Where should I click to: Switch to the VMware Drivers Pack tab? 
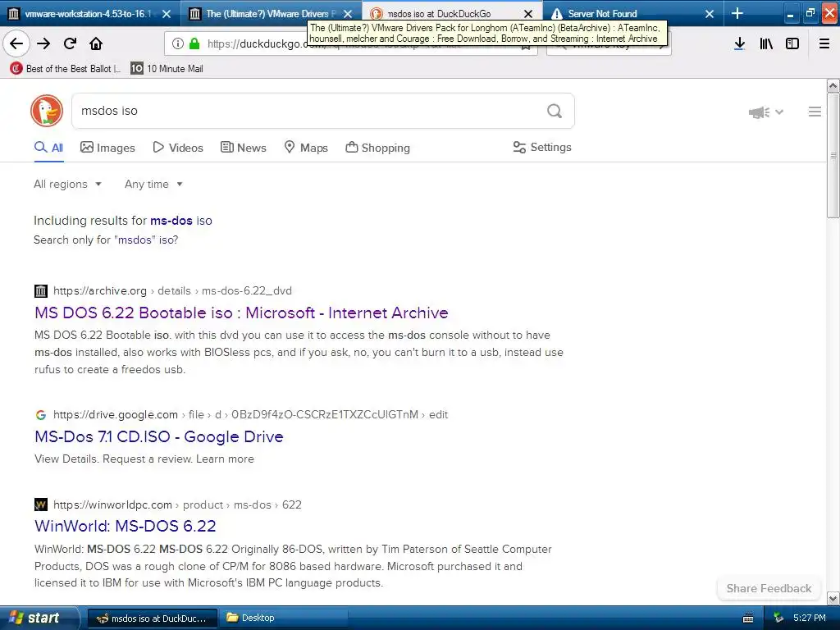coord(267,14)
